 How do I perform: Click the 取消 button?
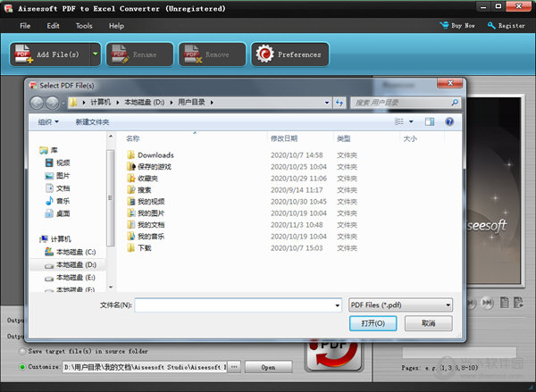(428, 323)
